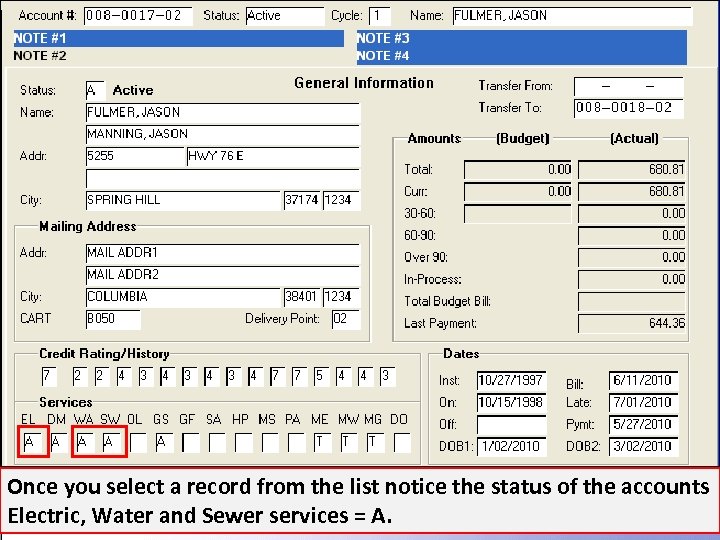This screenshot has width=720, height=540.
Task: Click the Transfer From field
Action: (629, 86)
